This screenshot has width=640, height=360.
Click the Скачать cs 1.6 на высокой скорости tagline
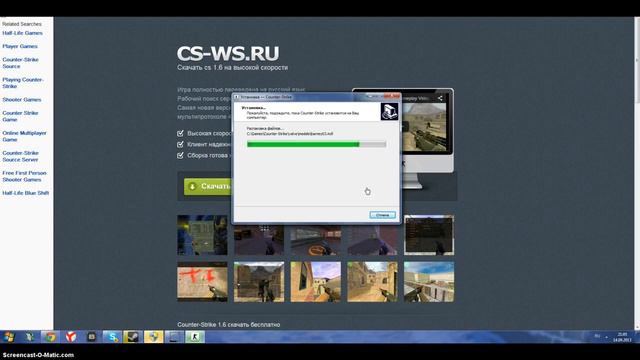(x=233, y=68)
